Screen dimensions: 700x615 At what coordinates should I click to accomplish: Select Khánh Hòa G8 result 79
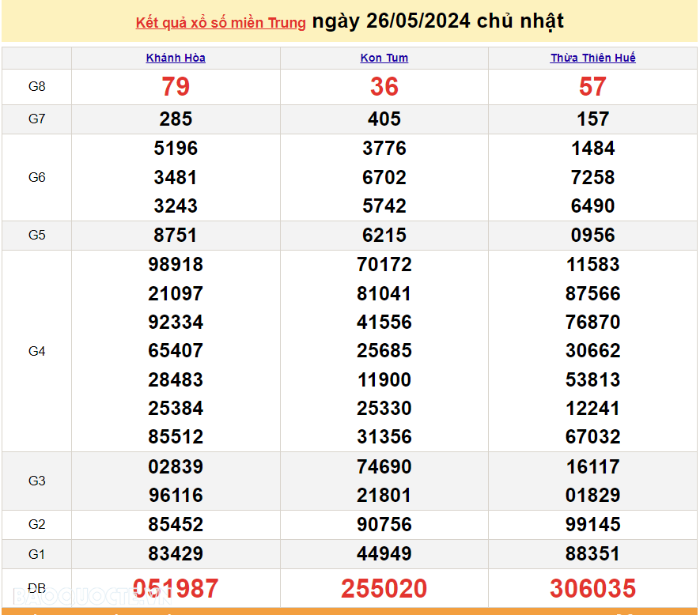(x=176, y=87)
